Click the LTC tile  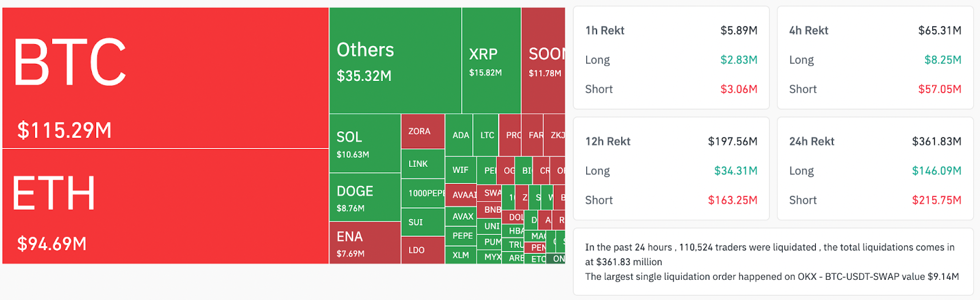point(486,135)
